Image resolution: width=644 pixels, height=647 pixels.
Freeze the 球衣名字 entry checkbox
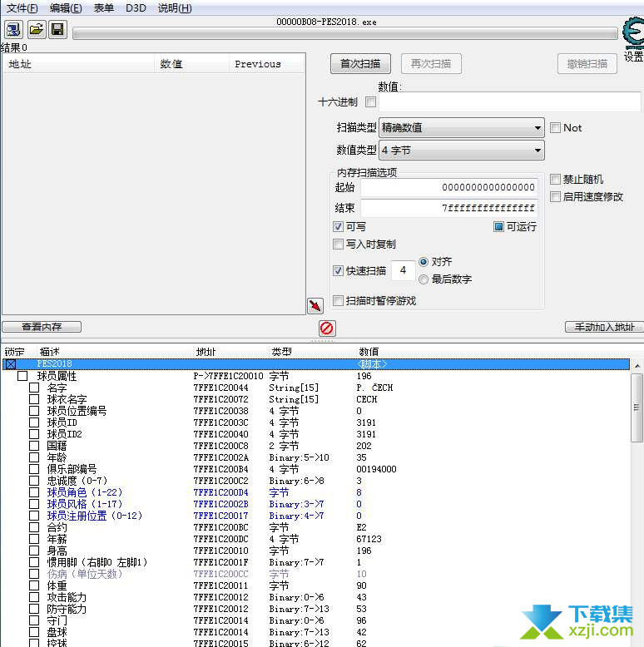[34, 399]
